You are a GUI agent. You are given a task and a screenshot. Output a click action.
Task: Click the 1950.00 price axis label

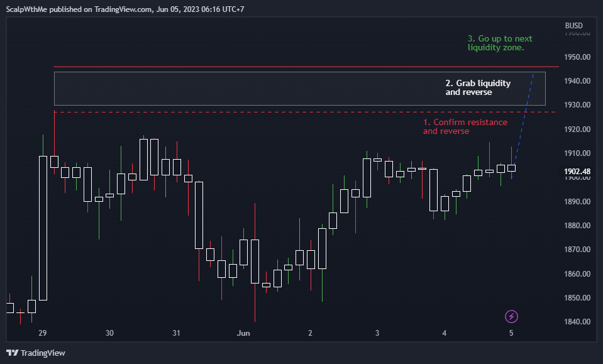(x=577, y=57)
